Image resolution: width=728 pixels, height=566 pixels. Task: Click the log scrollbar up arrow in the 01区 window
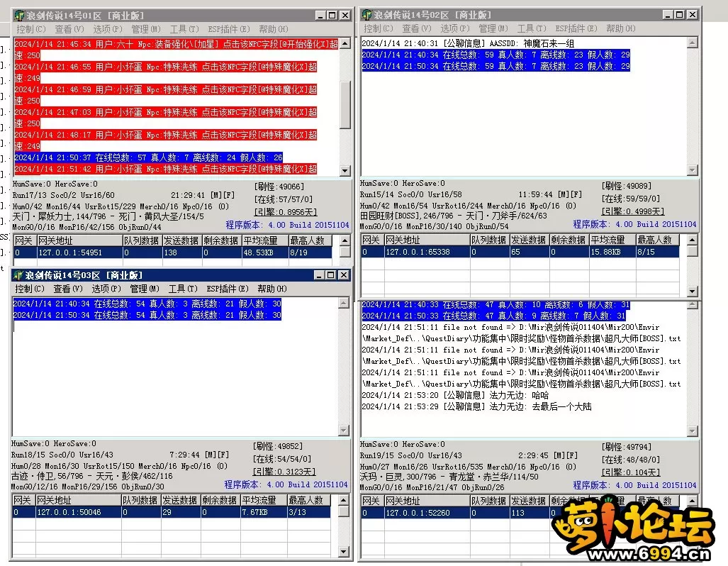click(345, 44)
